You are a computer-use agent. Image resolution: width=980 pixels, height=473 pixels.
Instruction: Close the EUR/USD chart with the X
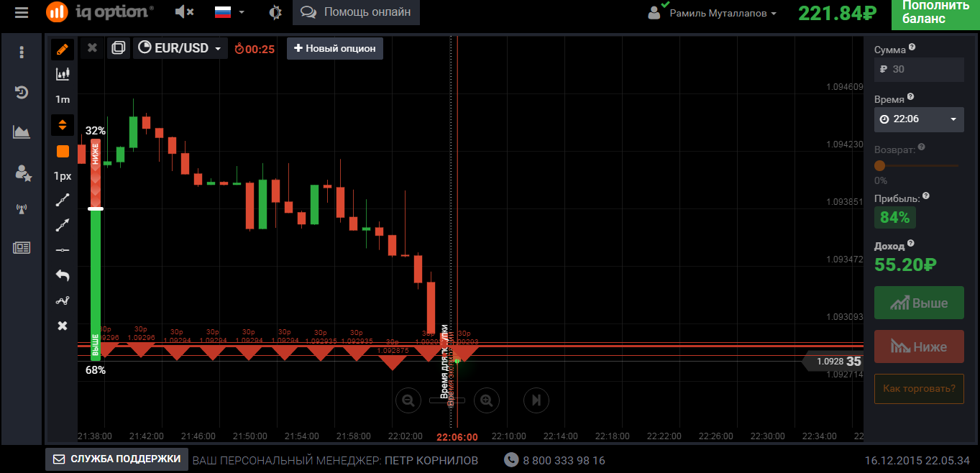coord(92,48)
